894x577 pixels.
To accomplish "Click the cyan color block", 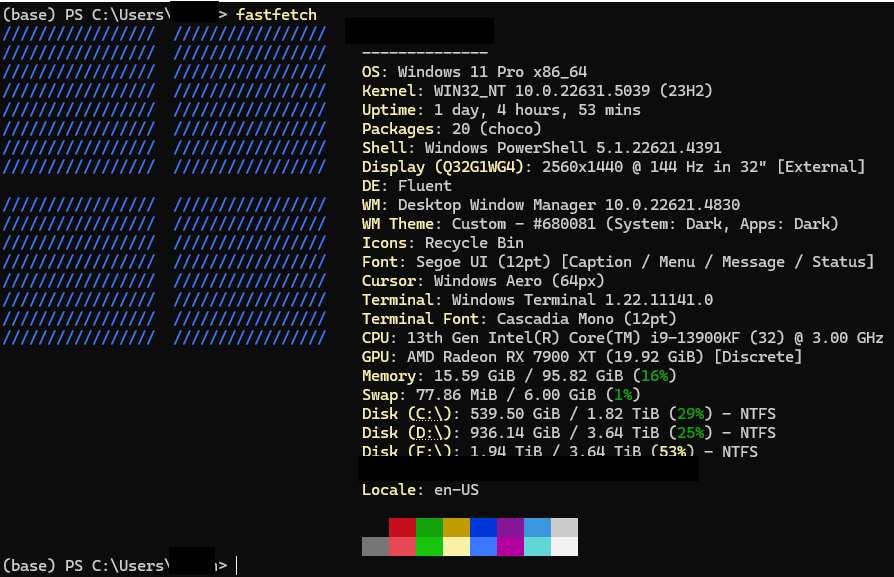I will [538, 546].
